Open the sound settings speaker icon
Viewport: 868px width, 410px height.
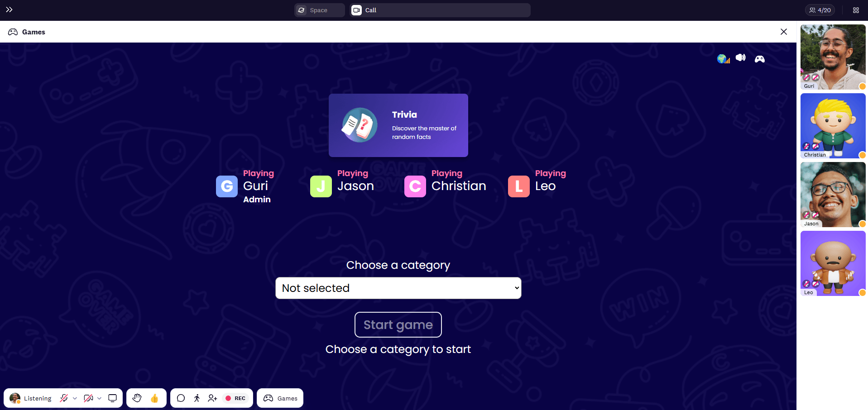pos(741,57)
